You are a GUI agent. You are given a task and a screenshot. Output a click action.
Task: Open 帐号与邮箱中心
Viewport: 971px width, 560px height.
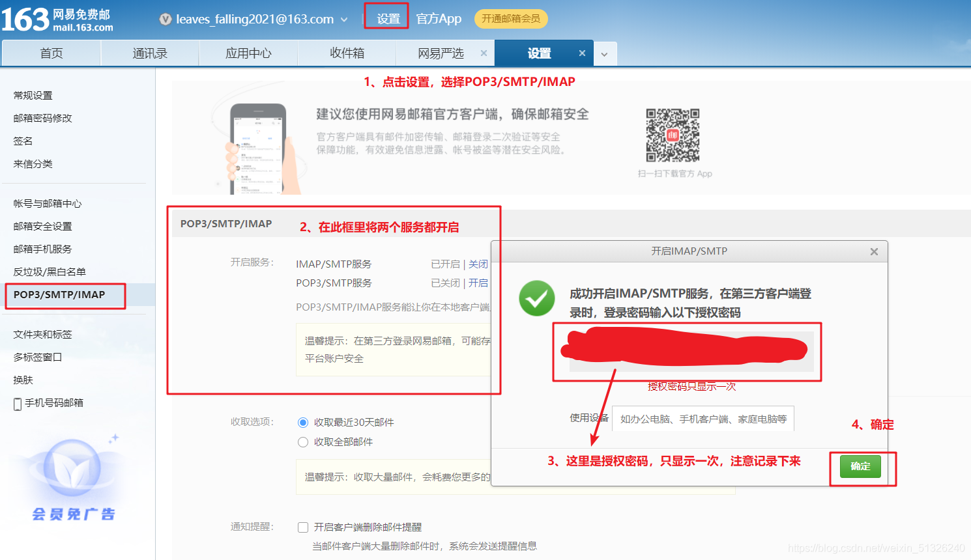48,204
